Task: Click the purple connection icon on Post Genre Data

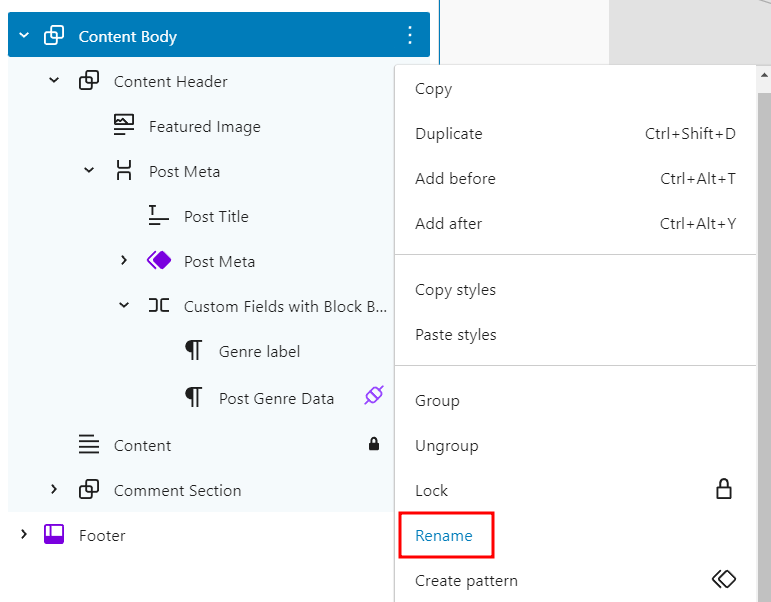Action: (373, 396)
